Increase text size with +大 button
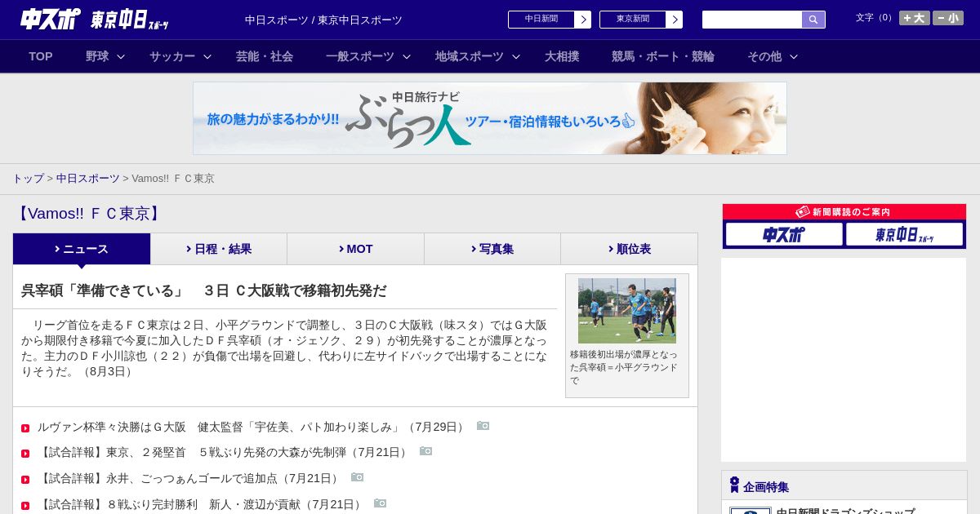The image size is (980, 514). 915,18
